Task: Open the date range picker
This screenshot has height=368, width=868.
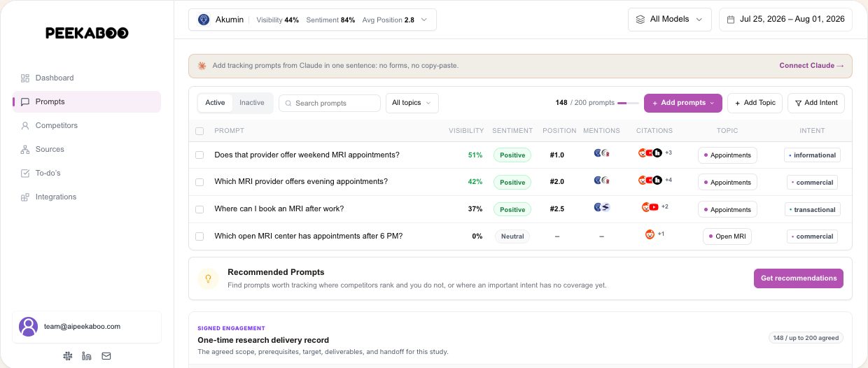Action: [x=785, y=20]
